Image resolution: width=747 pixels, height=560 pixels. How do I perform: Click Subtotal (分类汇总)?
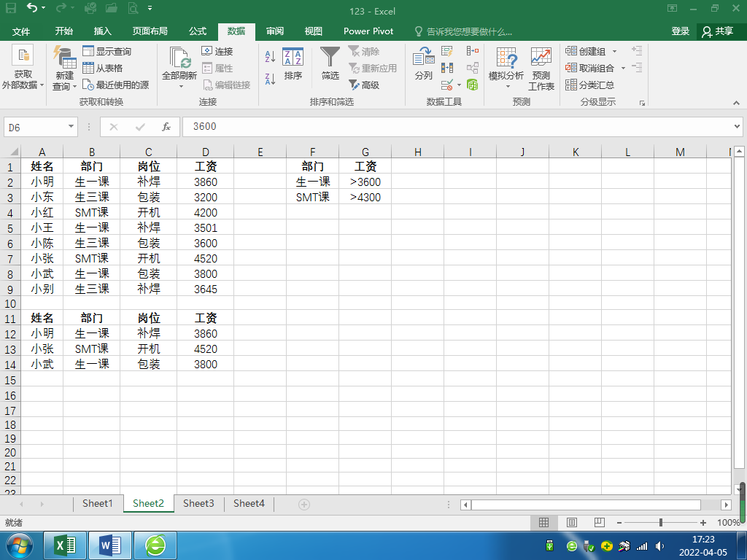(589, 85)
